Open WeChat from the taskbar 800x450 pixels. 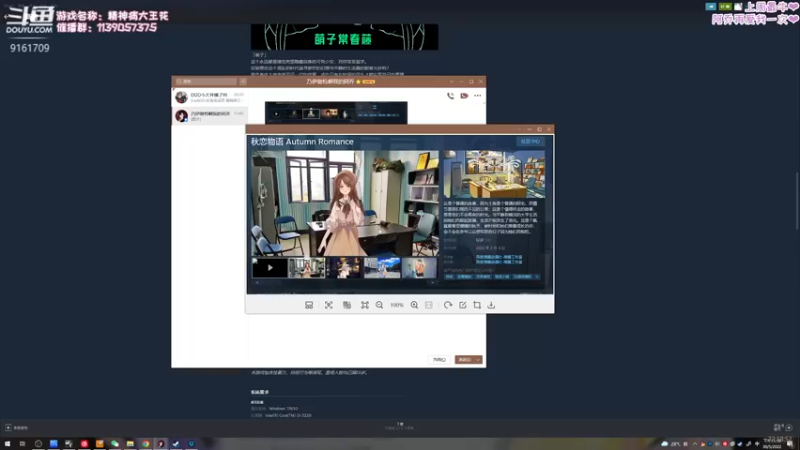115,444
